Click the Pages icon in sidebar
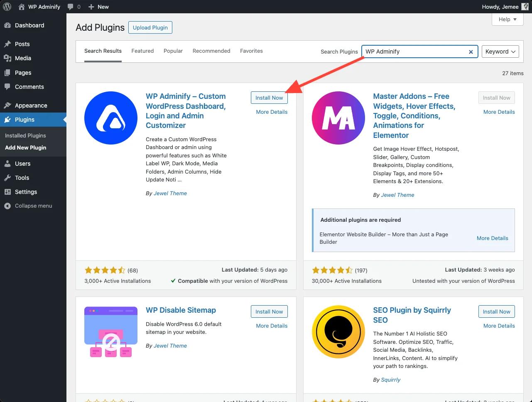This screenshot has width=532, height=402. point(7,73)
